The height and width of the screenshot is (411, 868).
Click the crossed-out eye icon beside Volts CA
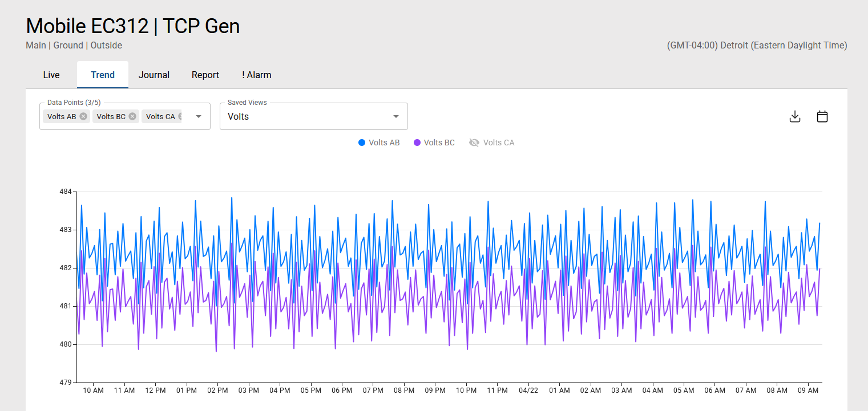pos(474,143)
